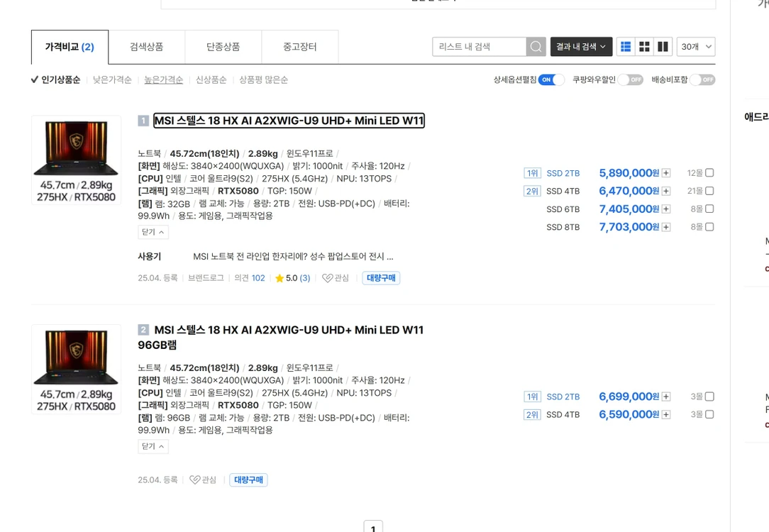
Task: Sort by 신상품순
Action: click(x=211, y=79)
